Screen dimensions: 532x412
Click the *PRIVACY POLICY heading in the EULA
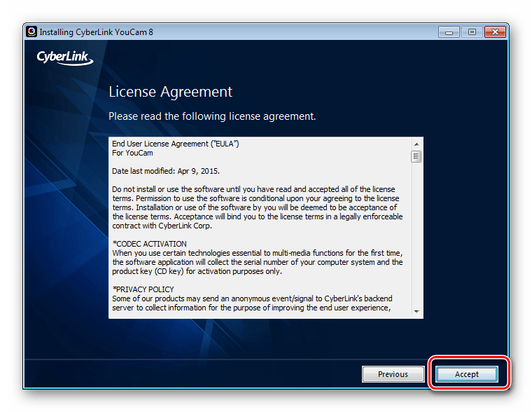143,289
